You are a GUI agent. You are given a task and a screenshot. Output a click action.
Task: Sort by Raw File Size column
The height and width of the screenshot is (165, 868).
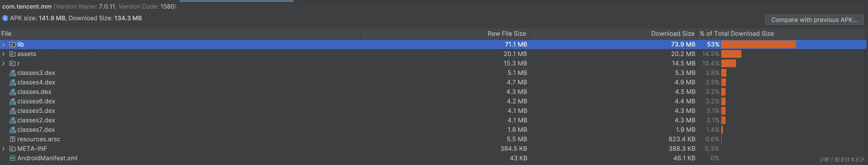click(x=506, y=34)
